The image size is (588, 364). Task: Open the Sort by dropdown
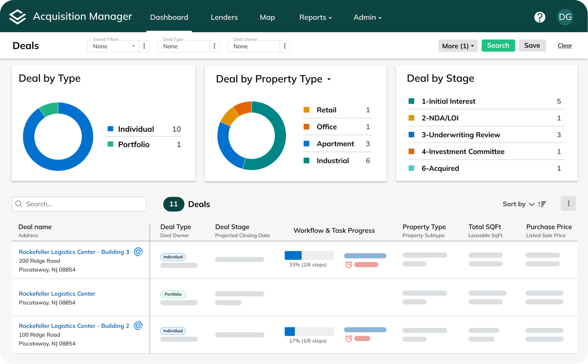(x=519, y=204)
